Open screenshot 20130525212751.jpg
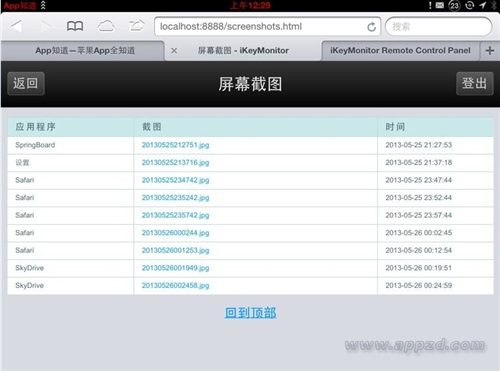Screen dimensions: 500x371 175,145
